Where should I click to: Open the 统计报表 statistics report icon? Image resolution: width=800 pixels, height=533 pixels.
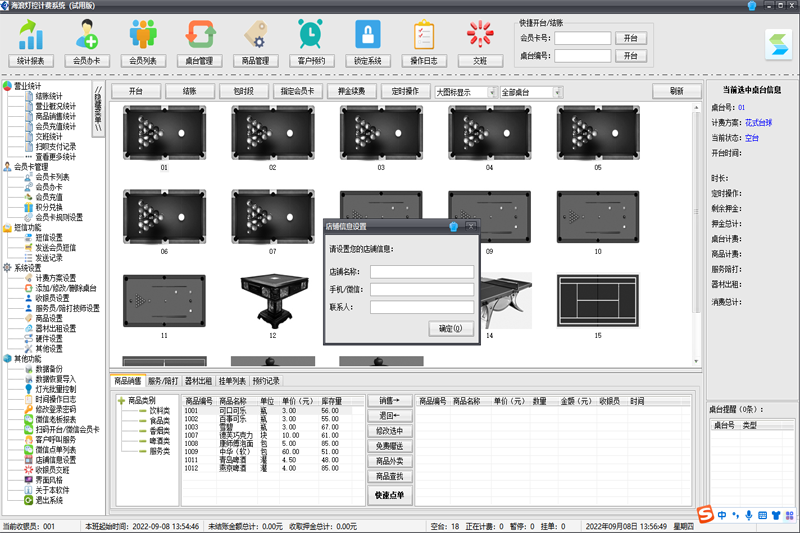tap(31, 37)
